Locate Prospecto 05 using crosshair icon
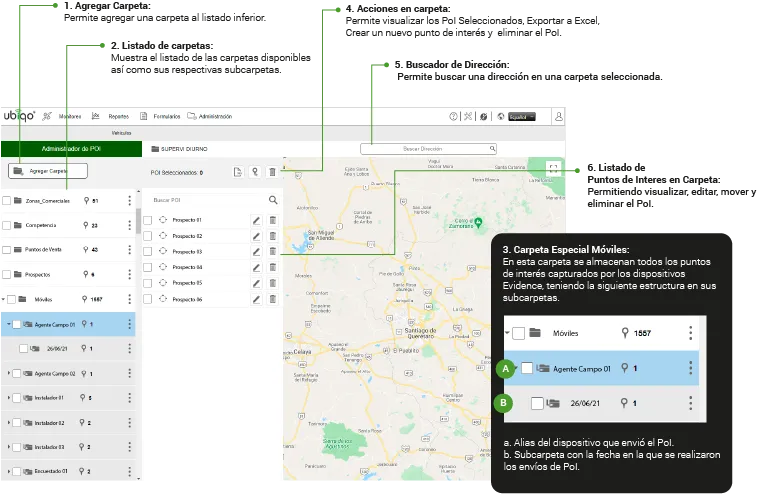 [x=163, y=283]
